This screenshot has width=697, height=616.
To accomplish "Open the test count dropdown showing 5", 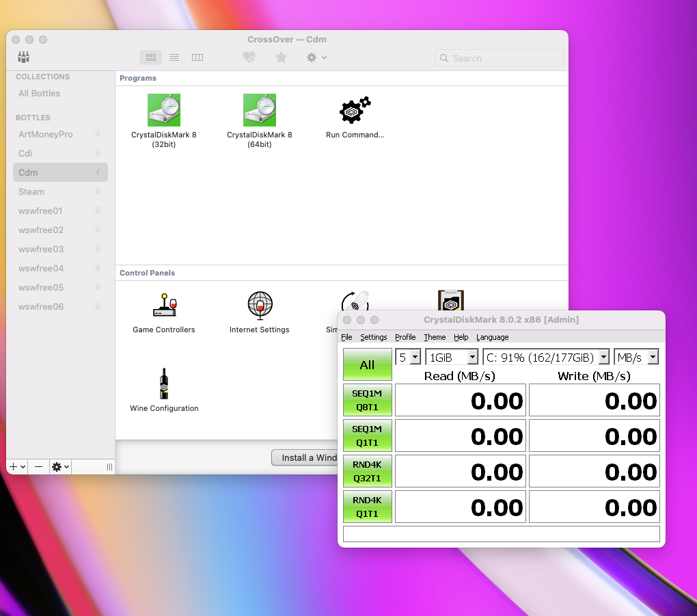I will coord(408,356).
